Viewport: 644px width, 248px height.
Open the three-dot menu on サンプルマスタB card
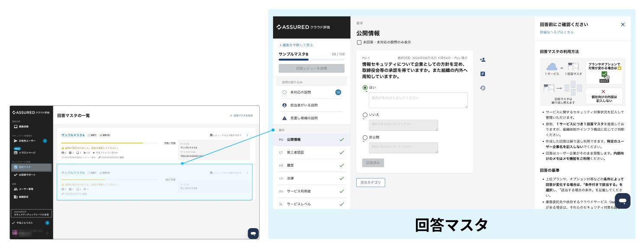click(x=247, y=172)
